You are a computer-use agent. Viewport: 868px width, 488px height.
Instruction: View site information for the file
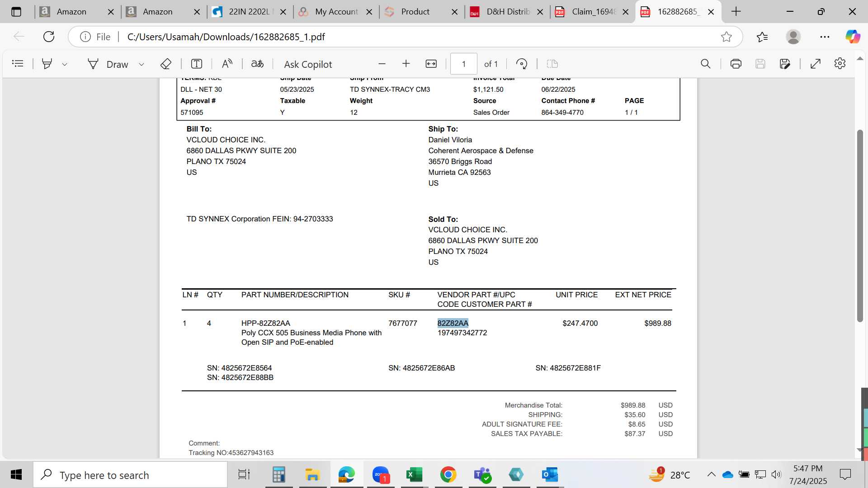point(95,37)
